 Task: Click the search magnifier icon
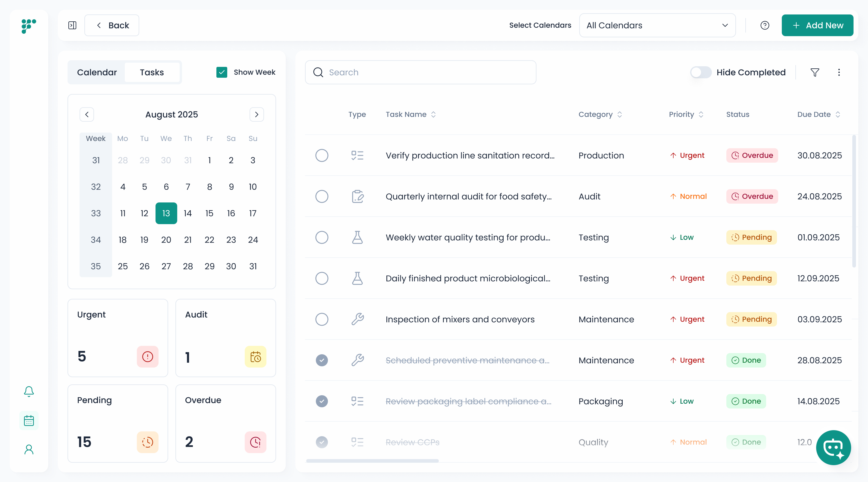pyautogui.click(x=318, y=72)
